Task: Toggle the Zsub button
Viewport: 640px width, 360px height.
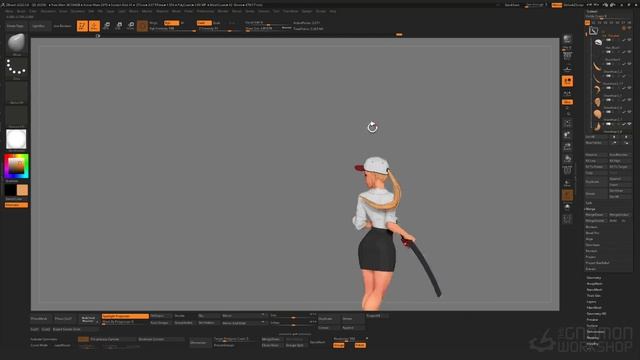Action: (217, 23)
